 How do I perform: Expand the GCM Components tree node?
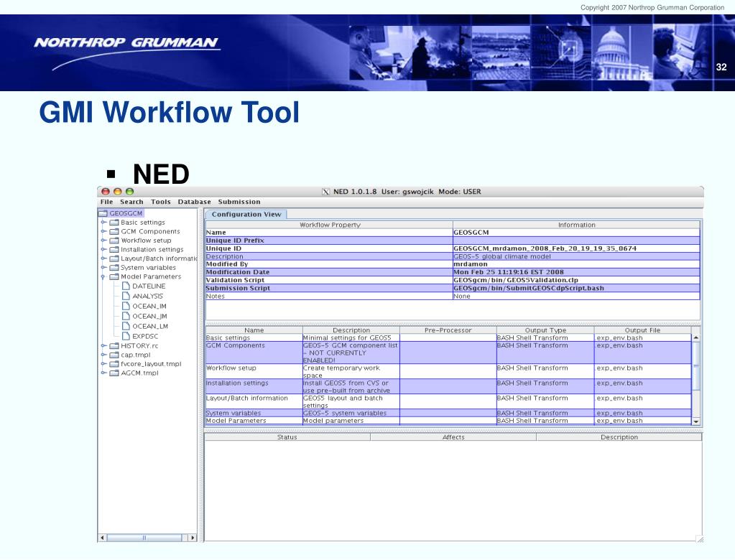103,231
